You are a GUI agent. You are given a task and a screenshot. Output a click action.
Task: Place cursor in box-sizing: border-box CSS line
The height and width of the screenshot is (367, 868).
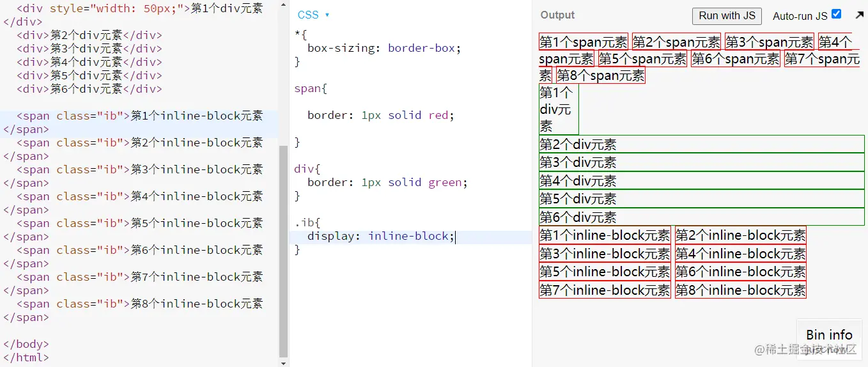tap(384, 48)
